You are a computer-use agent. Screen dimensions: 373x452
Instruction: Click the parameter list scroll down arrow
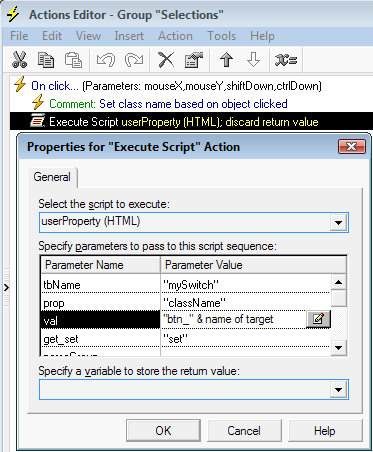338,348
